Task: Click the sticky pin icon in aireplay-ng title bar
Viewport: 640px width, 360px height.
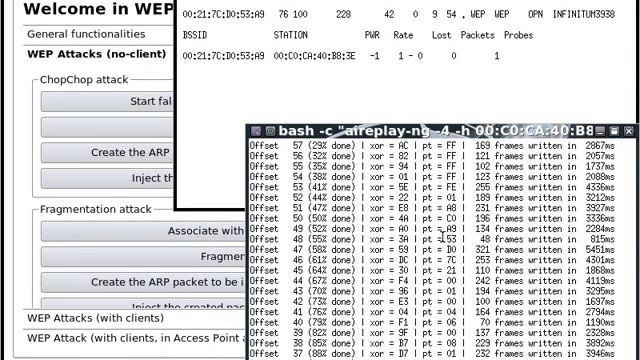Action: click(x=270, y=131)
